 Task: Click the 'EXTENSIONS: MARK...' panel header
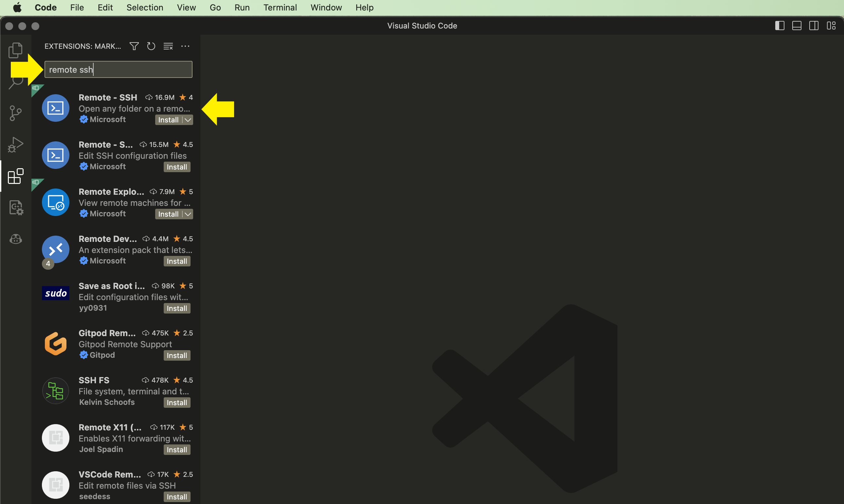point(83,46)
